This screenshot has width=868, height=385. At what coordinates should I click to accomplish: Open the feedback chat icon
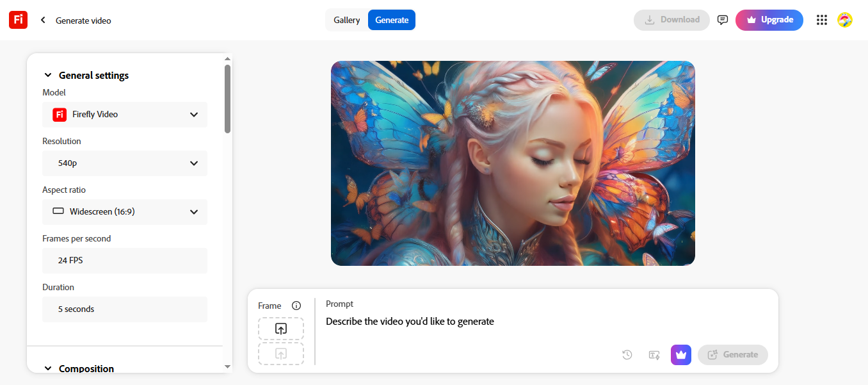pyautogui.click(x=723, y=20)
